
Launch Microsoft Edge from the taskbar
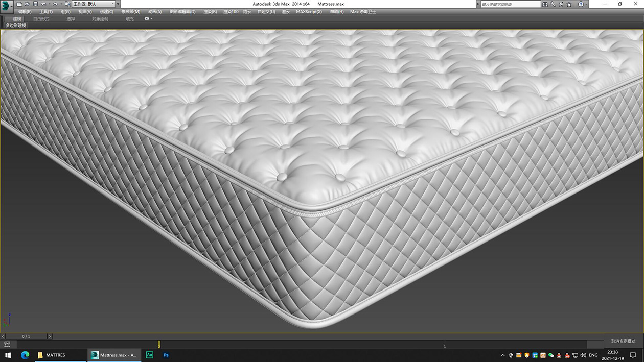pos(25,355)
